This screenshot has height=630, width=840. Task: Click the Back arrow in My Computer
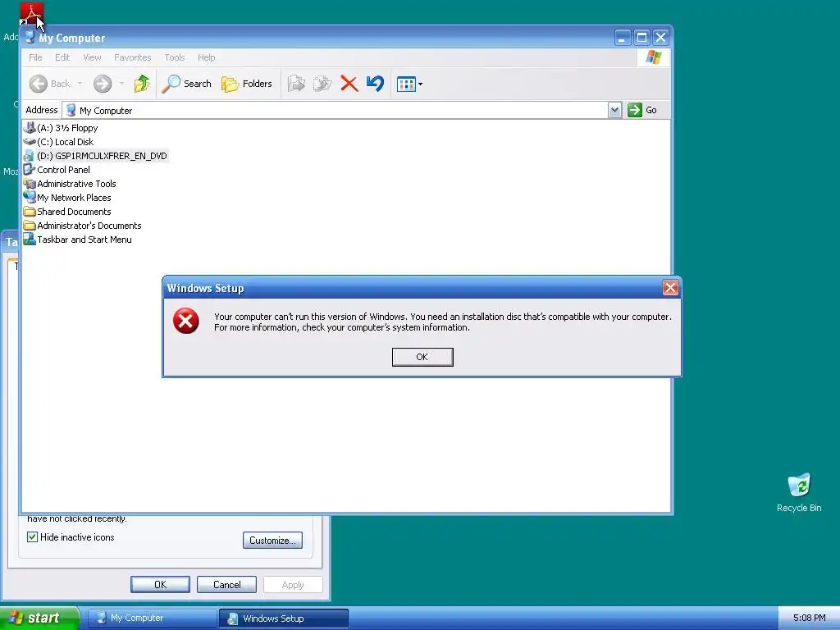(x=39, y=84)
